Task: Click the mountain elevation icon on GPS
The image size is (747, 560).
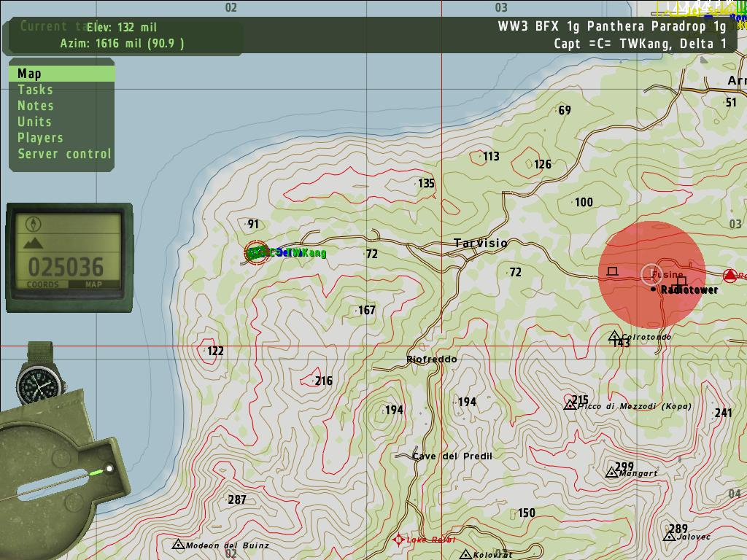Action: click(x=34, y=243)
